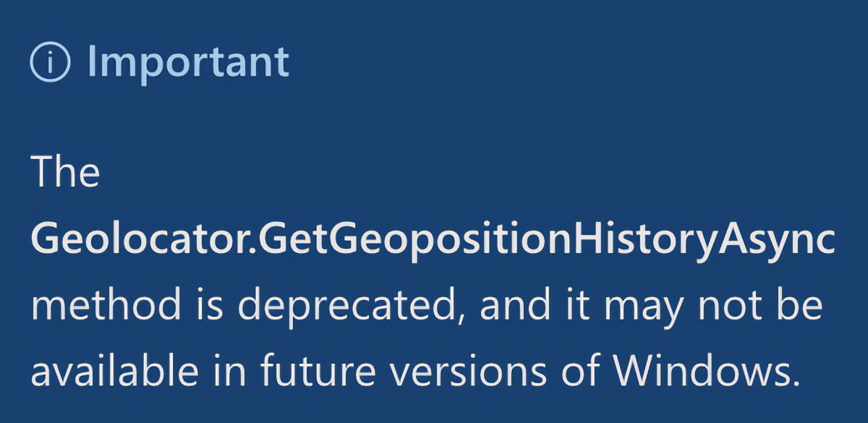
Task: Click the letter "i" inside the info circle
Action: coord(50,64)
